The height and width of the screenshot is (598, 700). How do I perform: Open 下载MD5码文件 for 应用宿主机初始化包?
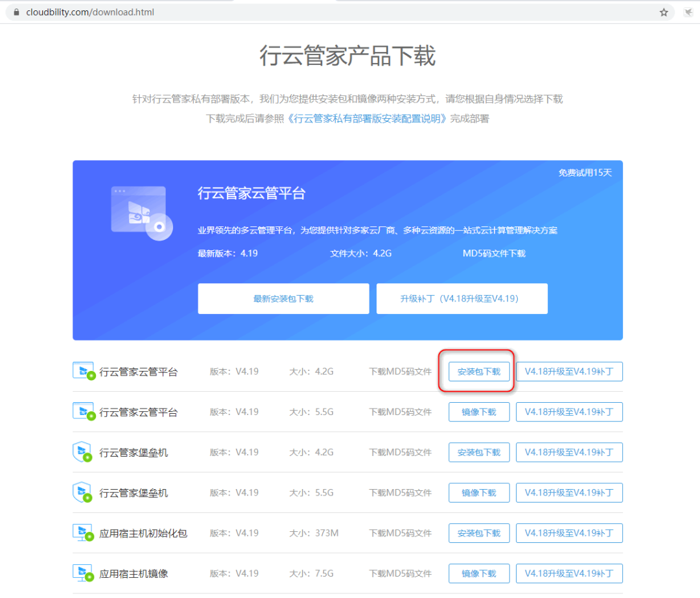pyautogui.click(x=400, y=533)
